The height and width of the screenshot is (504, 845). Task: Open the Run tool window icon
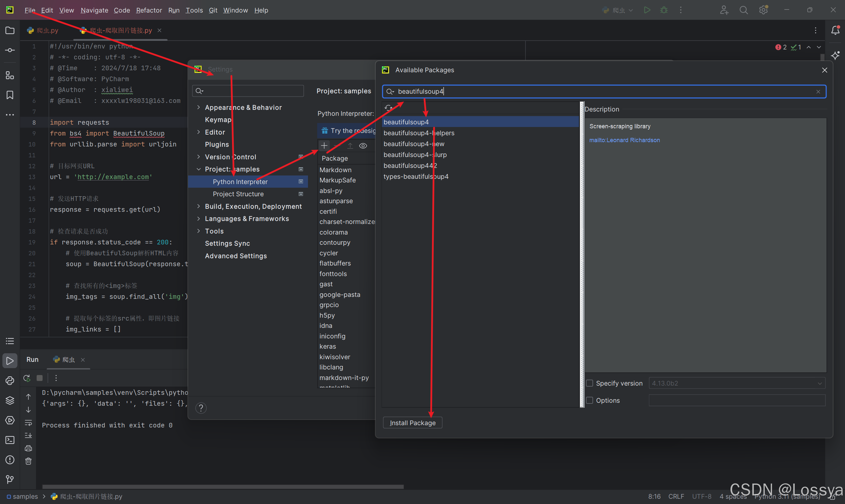pos(10,361)
